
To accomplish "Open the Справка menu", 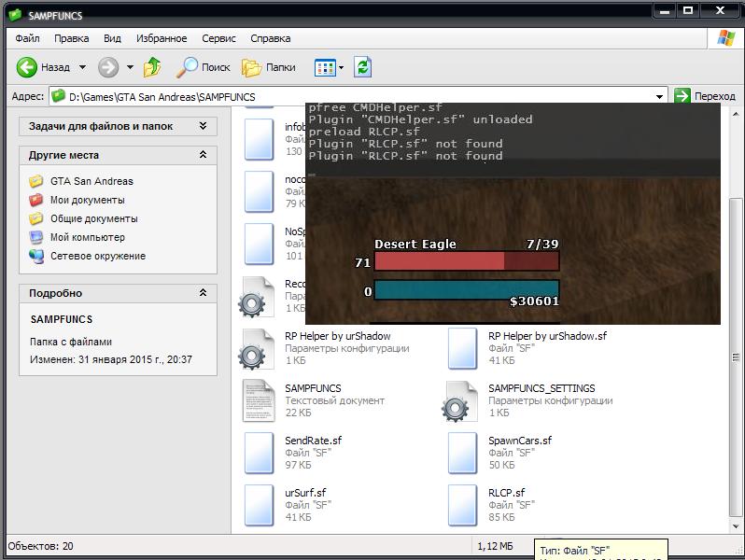I will [x=271, y=38].
